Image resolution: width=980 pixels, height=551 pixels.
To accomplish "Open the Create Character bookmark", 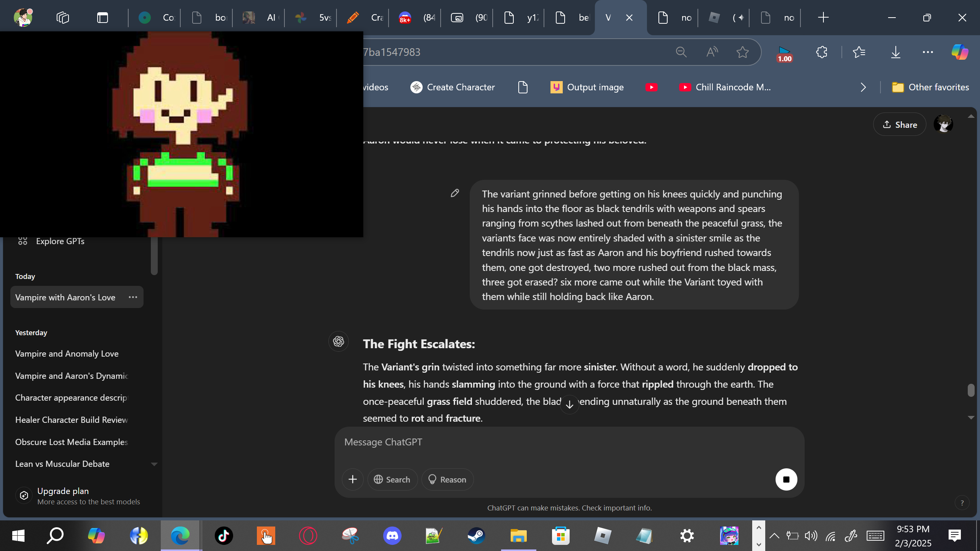I will [452, 87].
